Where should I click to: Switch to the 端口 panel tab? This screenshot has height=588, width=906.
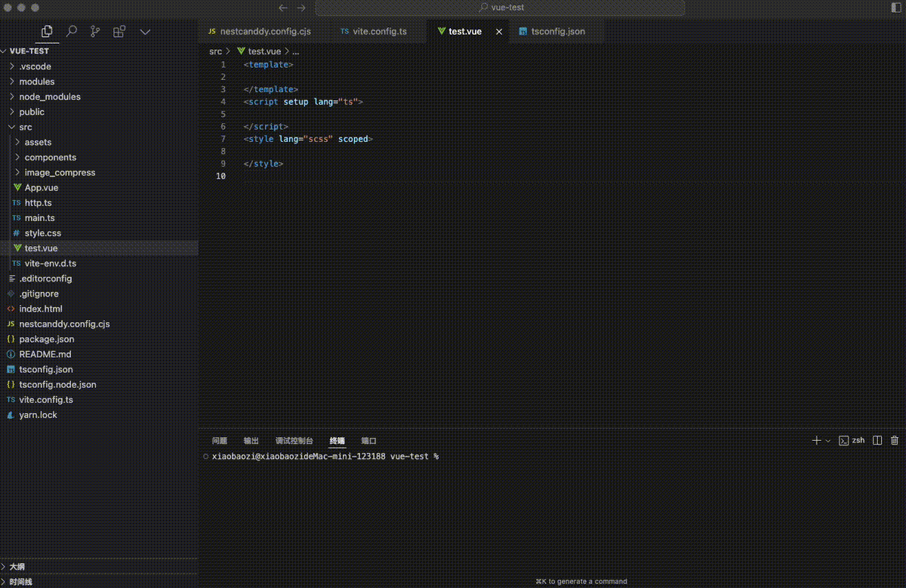pyautogui.click(x=368, y=441)
